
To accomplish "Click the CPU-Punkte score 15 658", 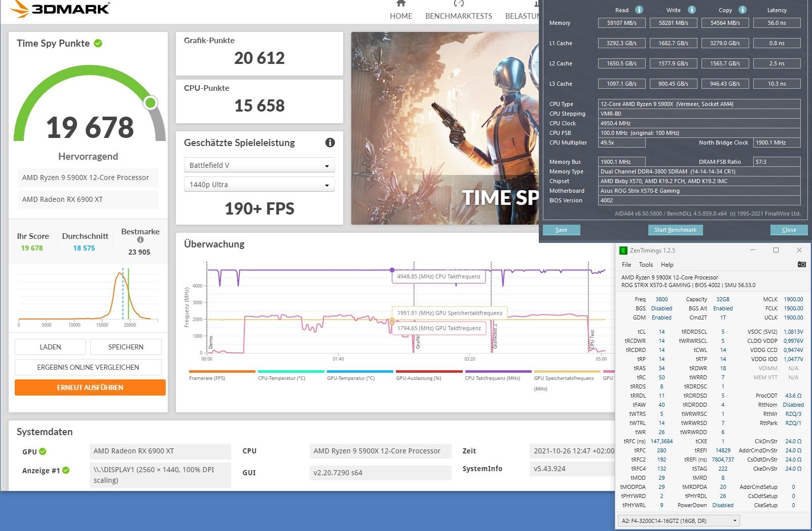I will pyautogui.click(x=260, y=105).
